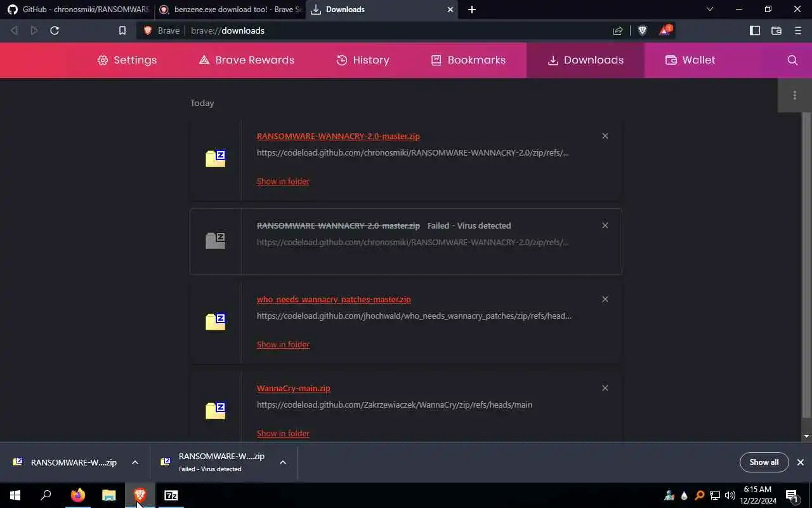Click the jhochwald who_needs_wannacry_patches source URL

click(414, 316)
